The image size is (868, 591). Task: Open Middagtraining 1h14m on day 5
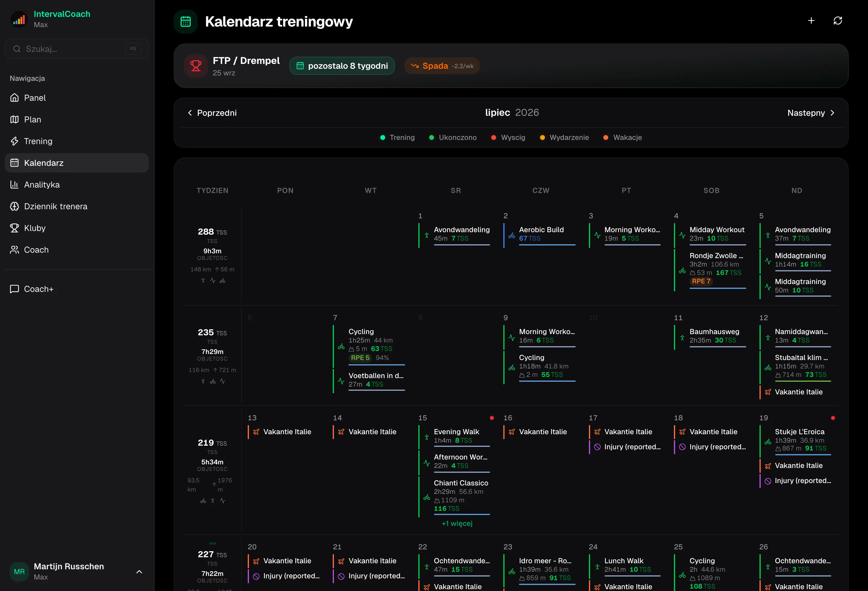[796, 261]
